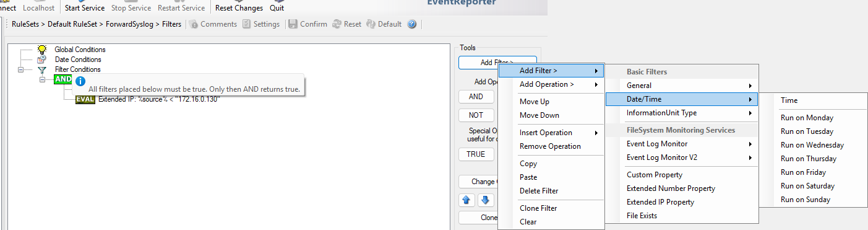This screenshot has width=868, height=230.
Task: Select the green AND operation node
Action: [62, 79]
